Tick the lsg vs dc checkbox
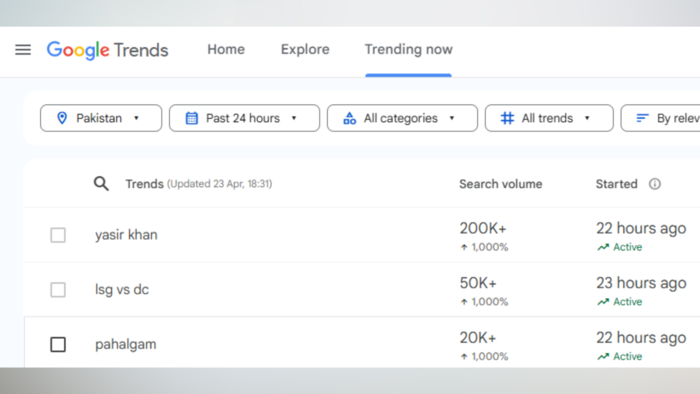This screenshot has height=394, width=700. point(58,290)
